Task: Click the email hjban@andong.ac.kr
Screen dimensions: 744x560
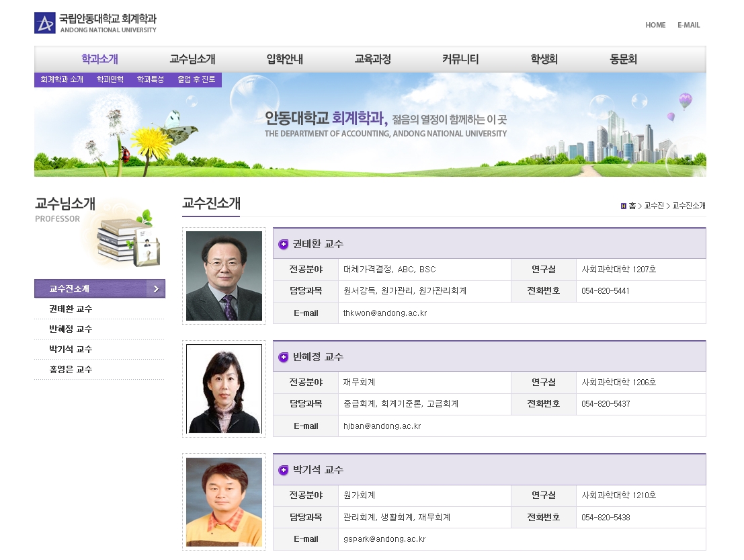Action: 382,426
